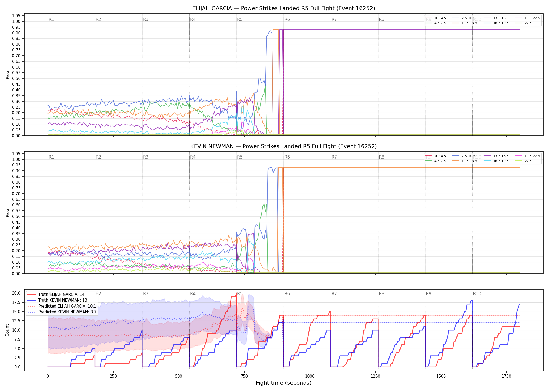This screenshot has width=549, height=392.
Task: Click the 16.5-19.5 legend entry in Kevin Newman chart
Action: (496, 161)
